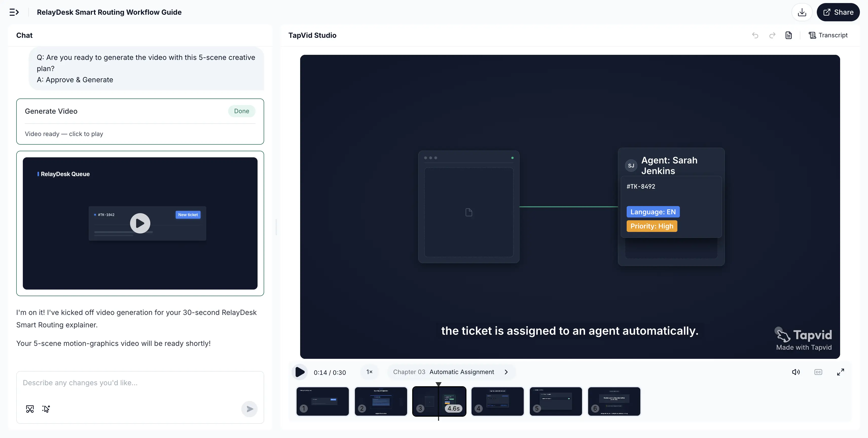868x438 pixels.
Task: Click Video ready — click to play
Action: point(64,134)
